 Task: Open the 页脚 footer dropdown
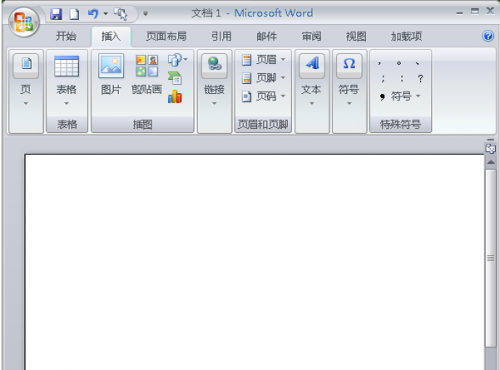(x=264, y=78)
